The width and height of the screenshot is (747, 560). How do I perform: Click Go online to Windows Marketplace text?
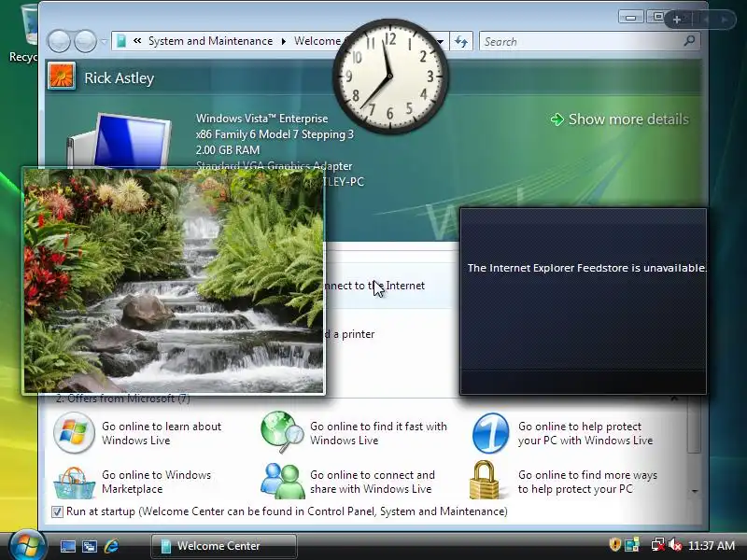coord(156,482)
